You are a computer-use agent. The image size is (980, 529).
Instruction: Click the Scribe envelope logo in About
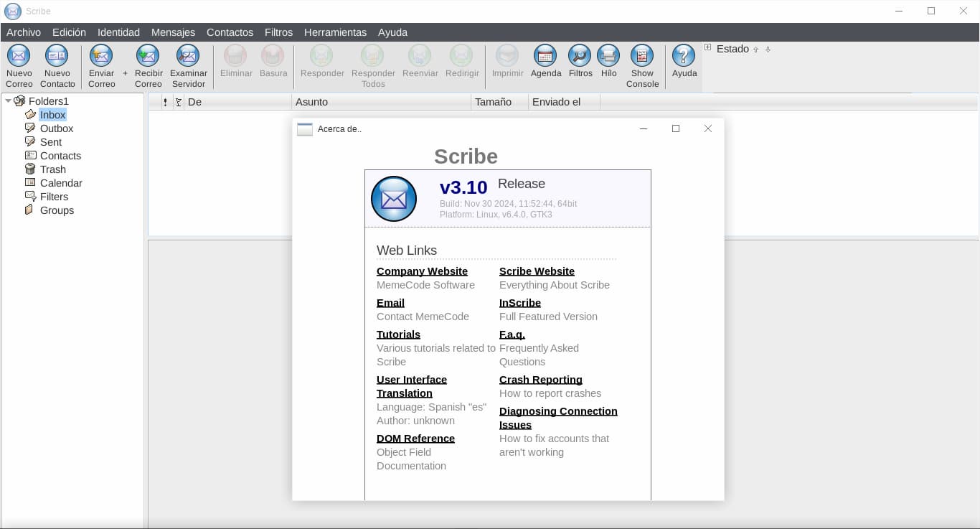394,199
